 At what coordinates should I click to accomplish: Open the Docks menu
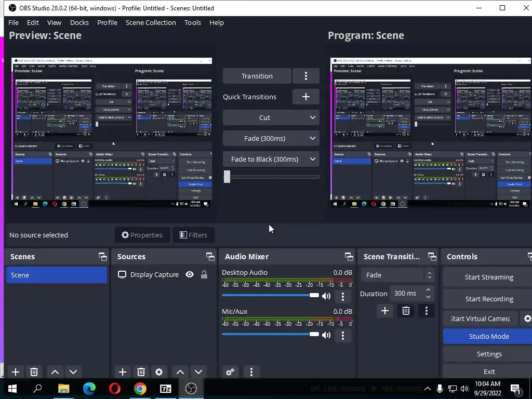pos(79,22)
